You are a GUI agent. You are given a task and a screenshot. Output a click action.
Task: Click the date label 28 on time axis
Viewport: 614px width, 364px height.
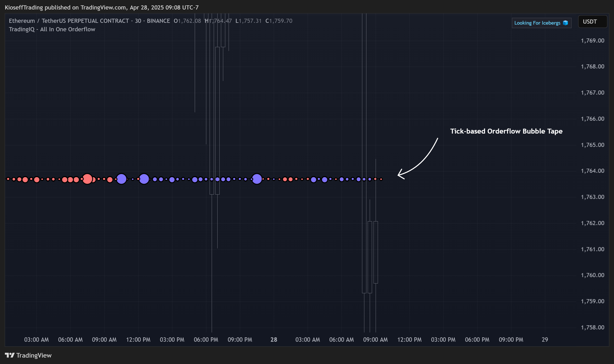click(x=274, y=340)
